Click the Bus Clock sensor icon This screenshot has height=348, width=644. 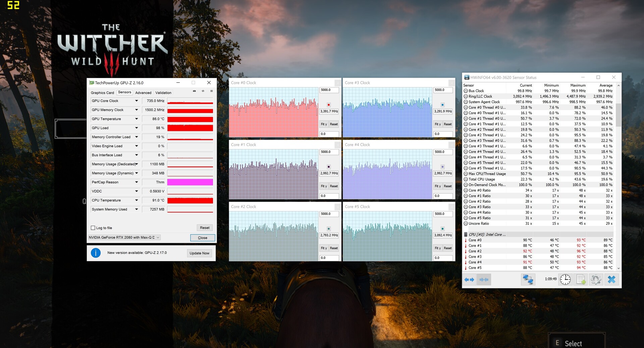(466, 91)
